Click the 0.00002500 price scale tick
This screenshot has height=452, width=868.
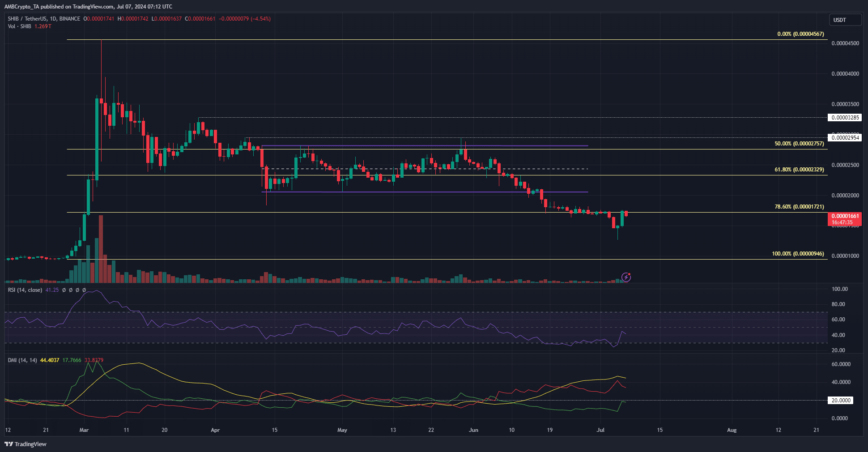(845, 165)
